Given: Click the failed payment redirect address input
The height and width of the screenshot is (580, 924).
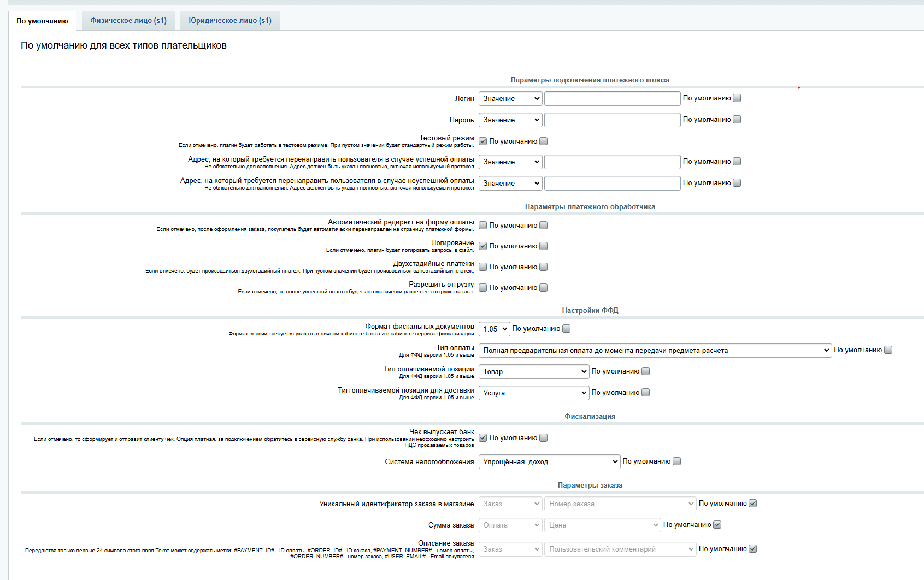Looking at the screenshot, I should [612, 183].
